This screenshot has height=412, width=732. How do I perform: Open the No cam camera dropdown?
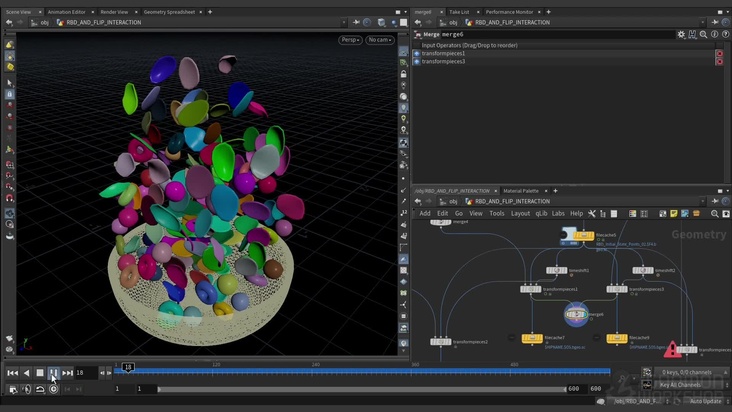[380, 40]
